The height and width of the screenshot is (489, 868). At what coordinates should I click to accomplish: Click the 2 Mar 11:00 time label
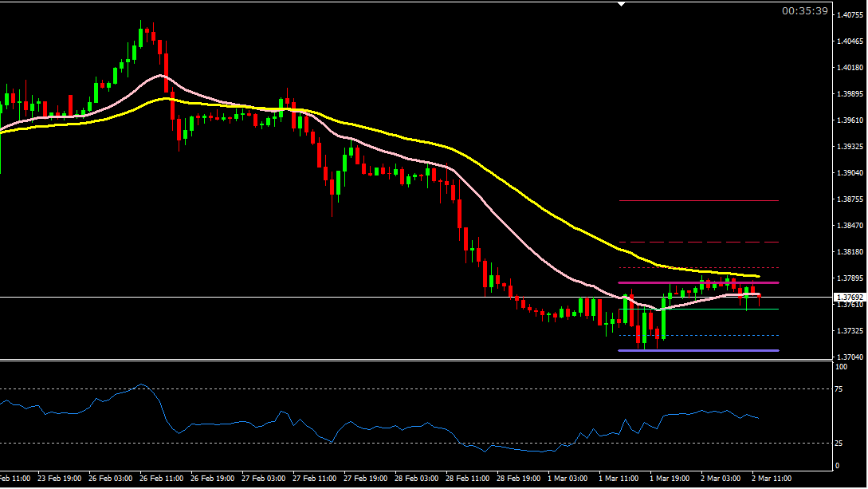tap(772, 479)
